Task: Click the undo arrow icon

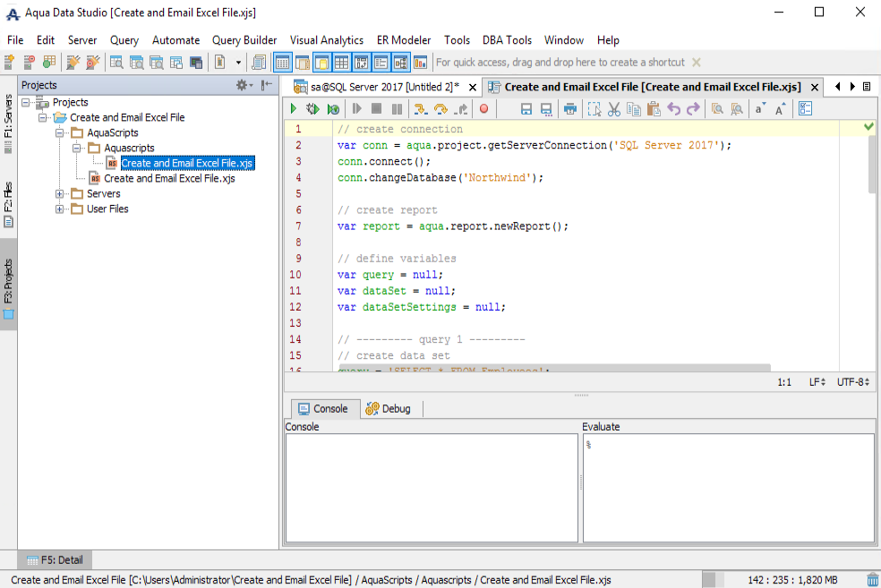Action: pos(673,109)
